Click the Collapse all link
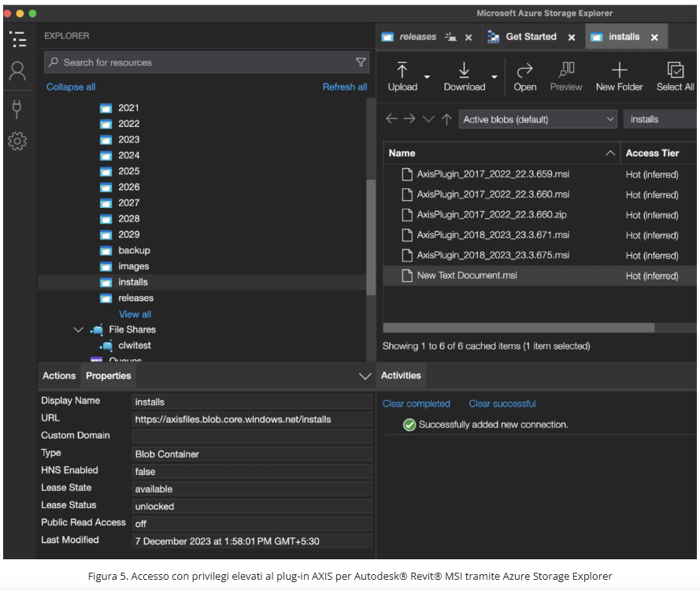Viewport: 700px width, 590px height. click(x=71, y=87)
